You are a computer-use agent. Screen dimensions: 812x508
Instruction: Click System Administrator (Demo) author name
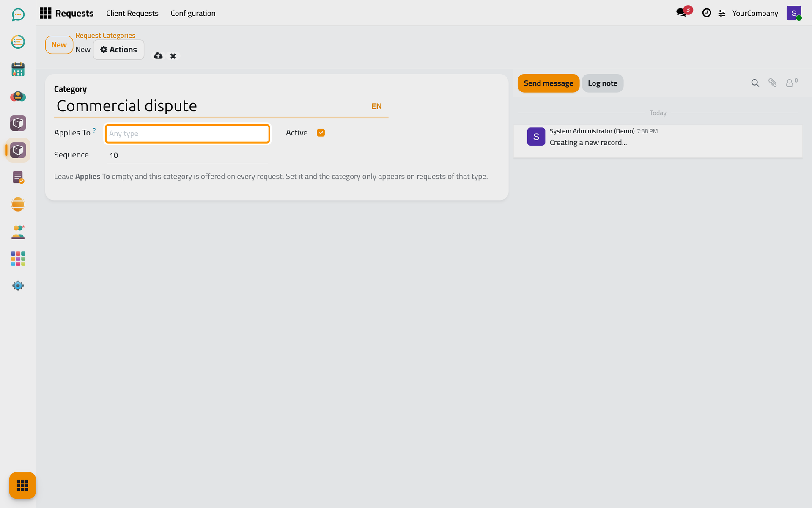pos(592,131)
